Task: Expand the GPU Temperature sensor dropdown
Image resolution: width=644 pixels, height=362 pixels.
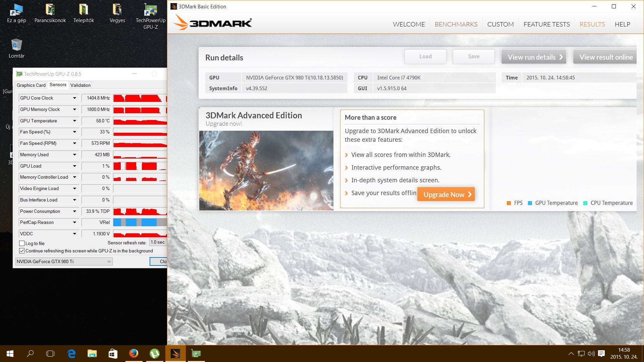Action: (74, 121)
